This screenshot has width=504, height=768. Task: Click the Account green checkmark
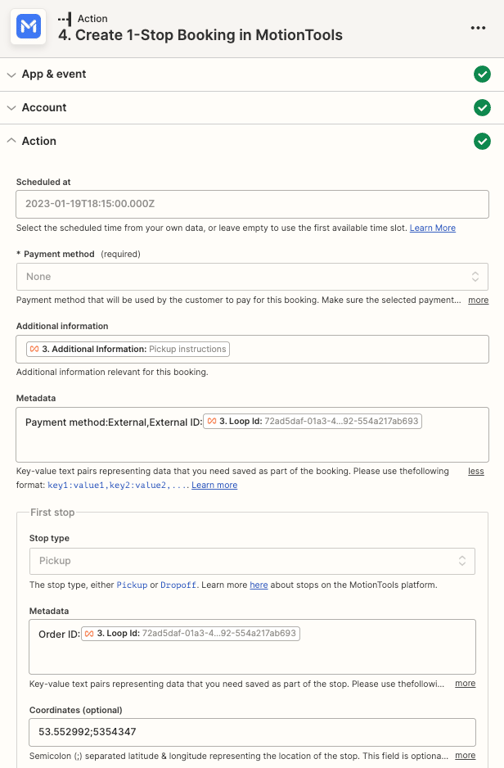[x=482, y=108]
